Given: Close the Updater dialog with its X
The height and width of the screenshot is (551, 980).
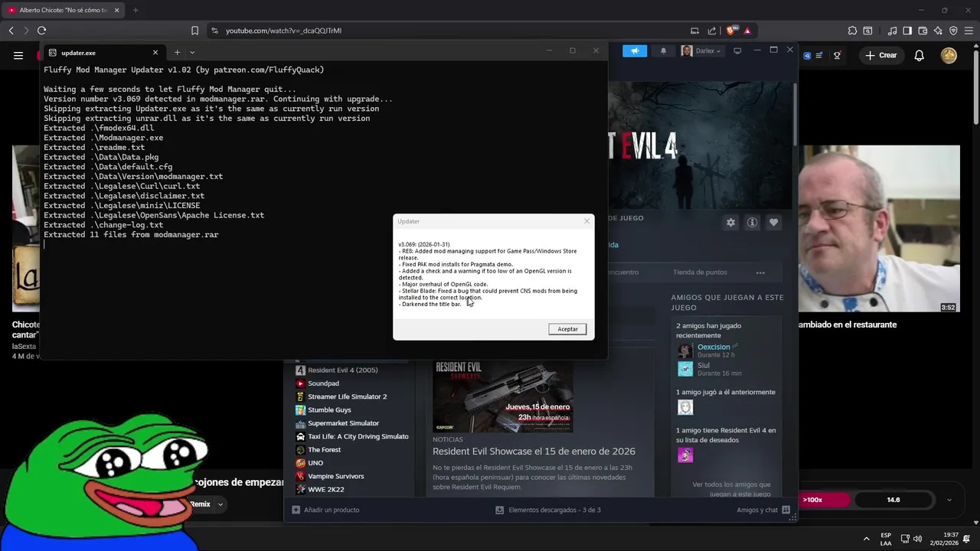Looking at the screenshot, I should coord(587,221).
